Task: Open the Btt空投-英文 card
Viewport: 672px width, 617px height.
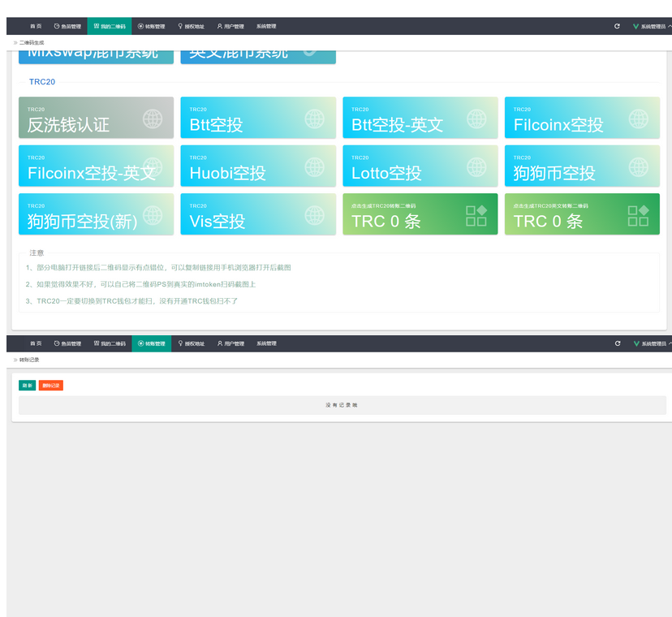Action: (420, 118)
